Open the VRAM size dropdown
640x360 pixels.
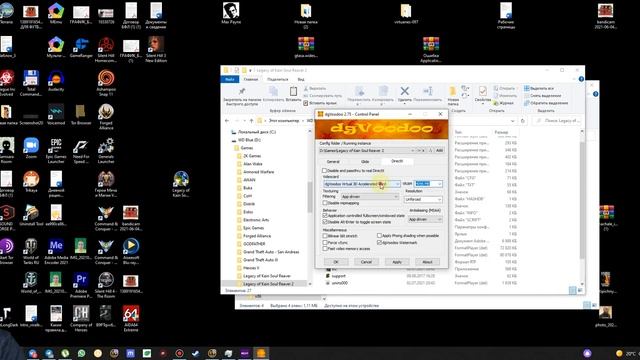428,184
